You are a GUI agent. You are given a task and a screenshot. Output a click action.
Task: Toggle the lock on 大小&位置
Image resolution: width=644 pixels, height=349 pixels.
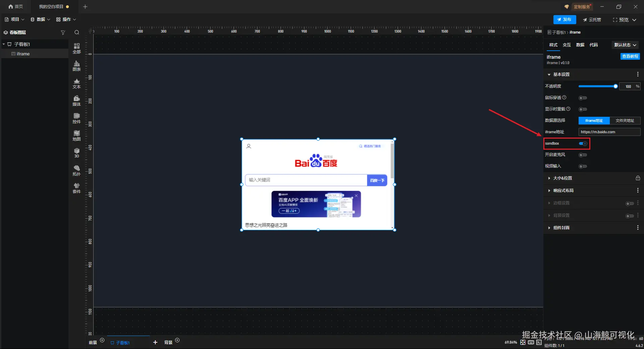638,178
